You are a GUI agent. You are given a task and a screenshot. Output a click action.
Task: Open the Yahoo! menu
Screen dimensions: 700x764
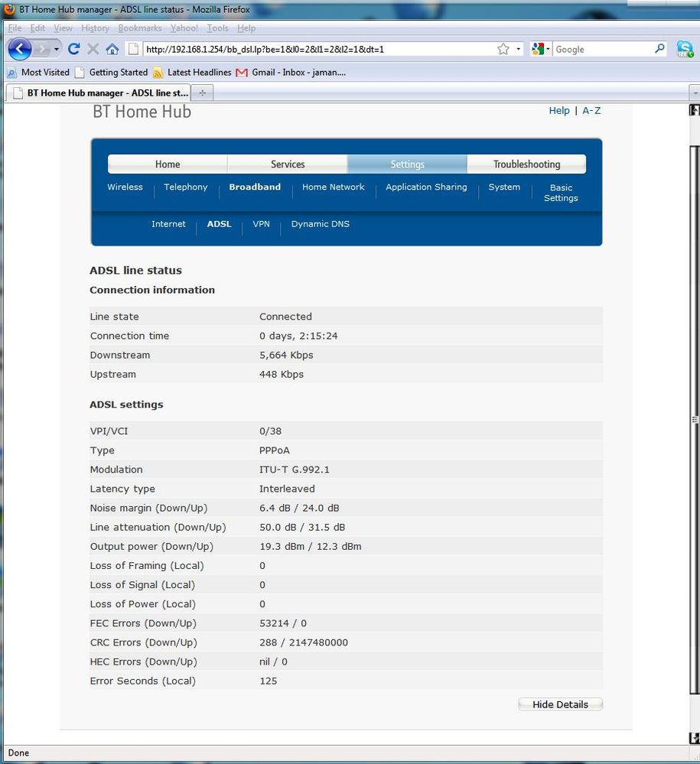point(184,28)
